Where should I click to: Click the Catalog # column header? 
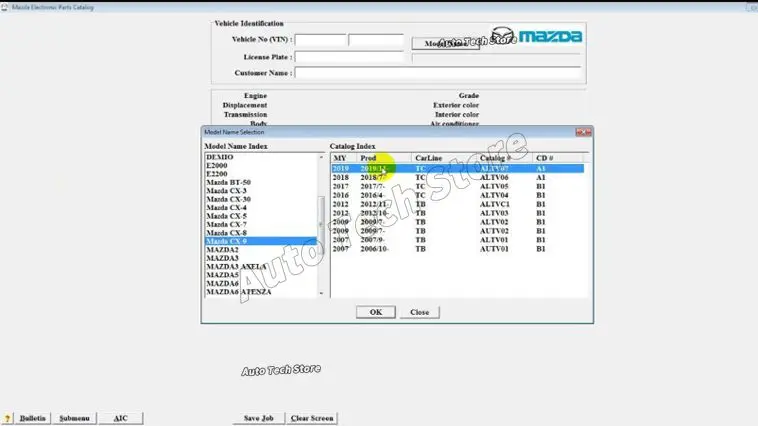504,158
